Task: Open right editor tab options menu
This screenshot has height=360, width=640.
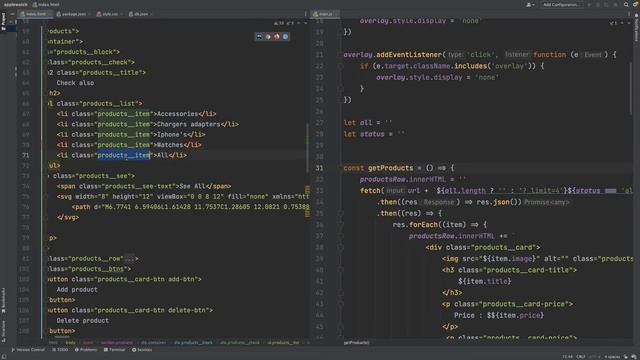Action: (x=629, y=14)
